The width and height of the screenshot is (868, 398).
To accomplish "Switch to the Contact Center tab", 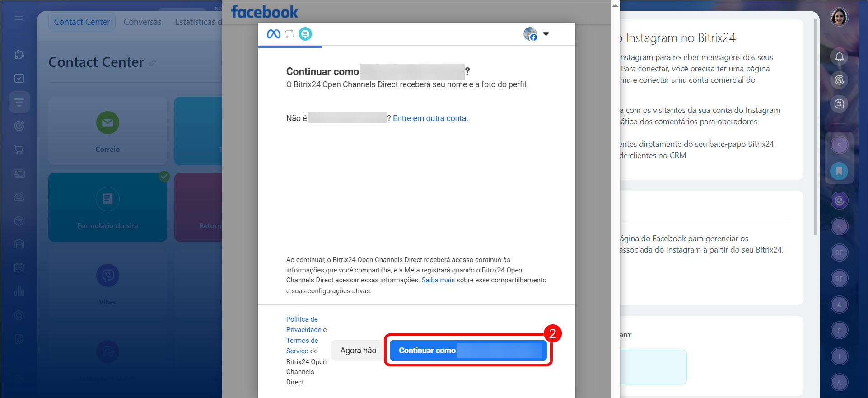I will tap(82, 22).
